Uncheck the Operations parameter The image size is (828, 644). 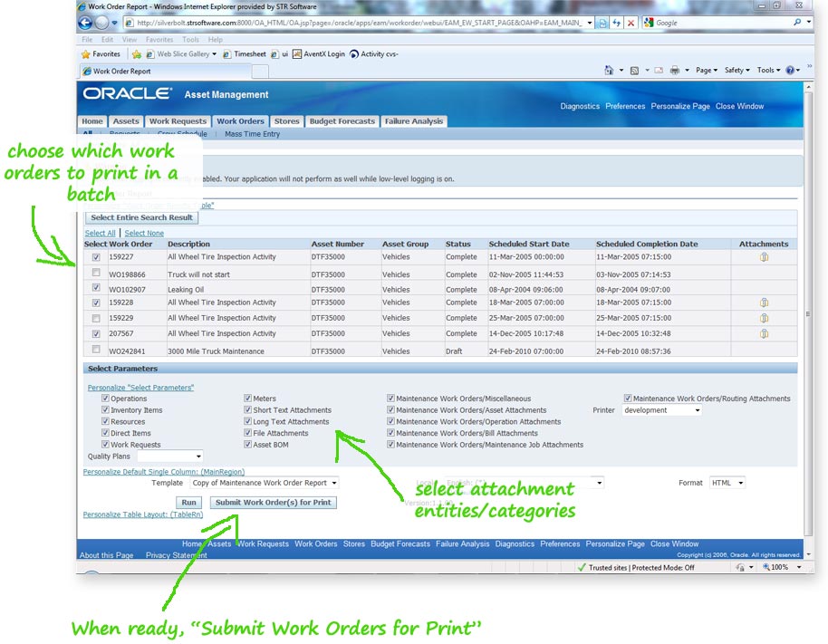(106, 398)
